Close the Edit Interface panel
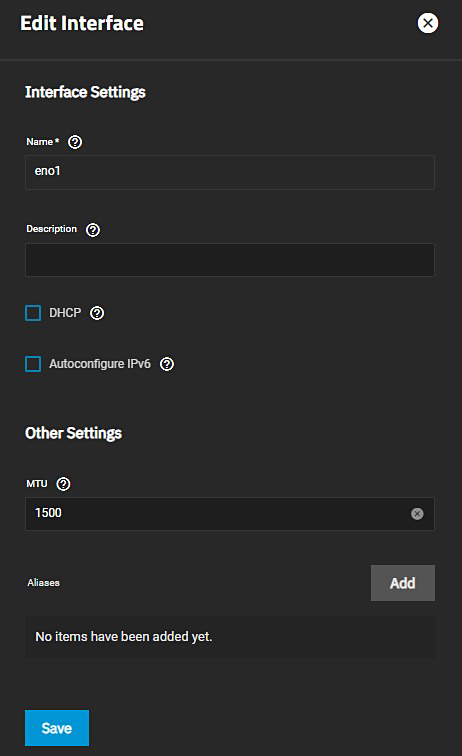The width and height of the screenshot is (462, 756). [428, 23]
